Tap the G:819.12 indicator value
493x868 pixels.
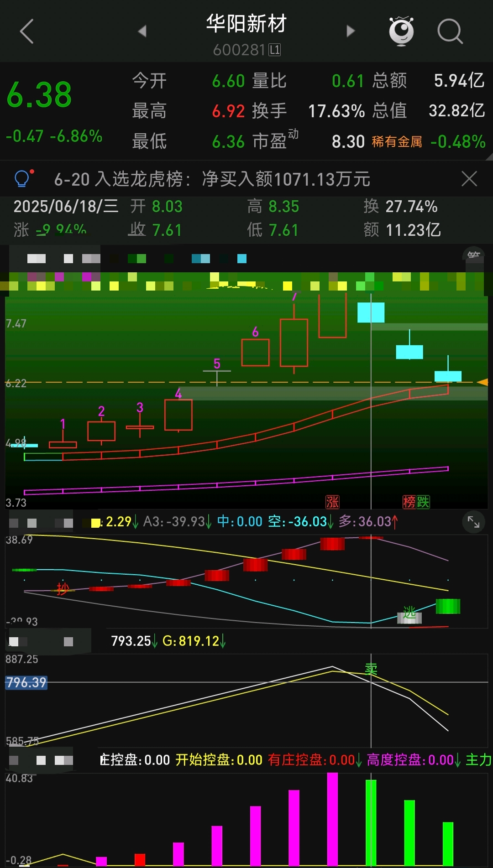click(x=194, y=641)
